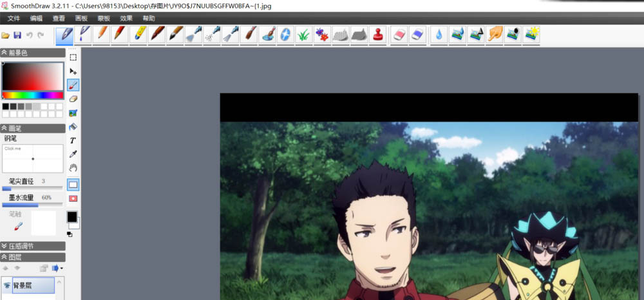
Task: Select the water drop blur tool
Action: pyautogui.click(x=439, y=35)
